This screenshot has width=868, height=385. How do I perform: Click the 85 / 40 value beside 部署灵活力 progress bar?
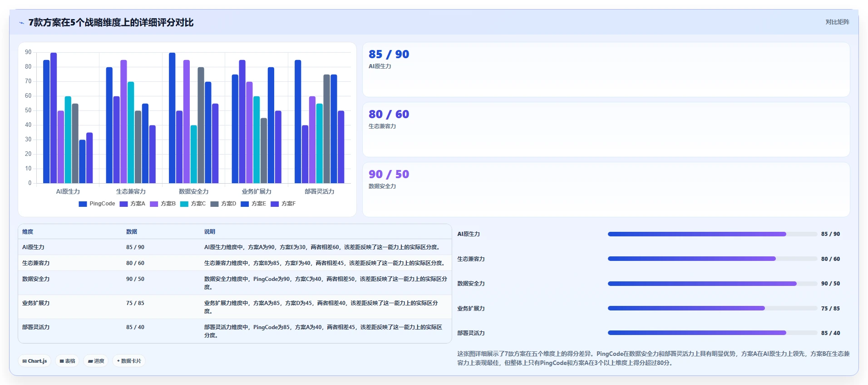(830, 333)
